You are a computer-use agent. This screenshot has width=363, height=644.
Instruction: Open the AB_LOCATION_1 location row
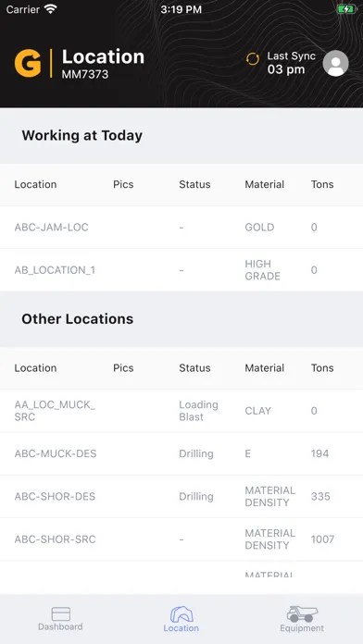click(181, 270)
